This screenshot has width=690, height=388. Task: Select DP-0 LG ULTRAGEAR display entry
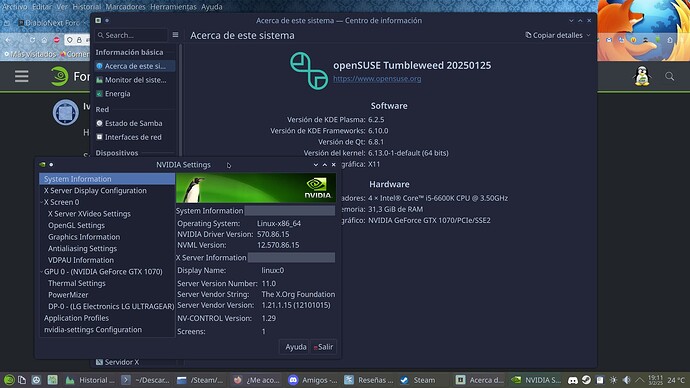(x=111, y=306)
